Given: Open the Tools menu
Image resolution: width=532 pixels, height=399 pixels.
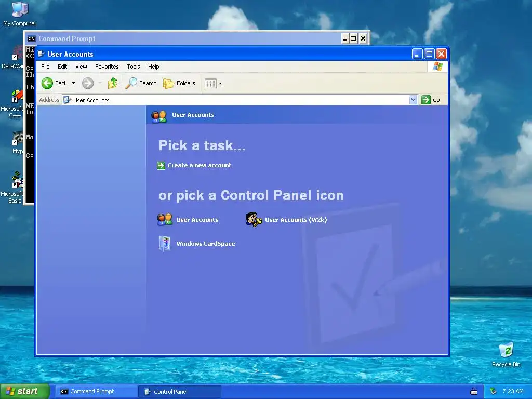Looking at the screenshot, I should point(134,66).
